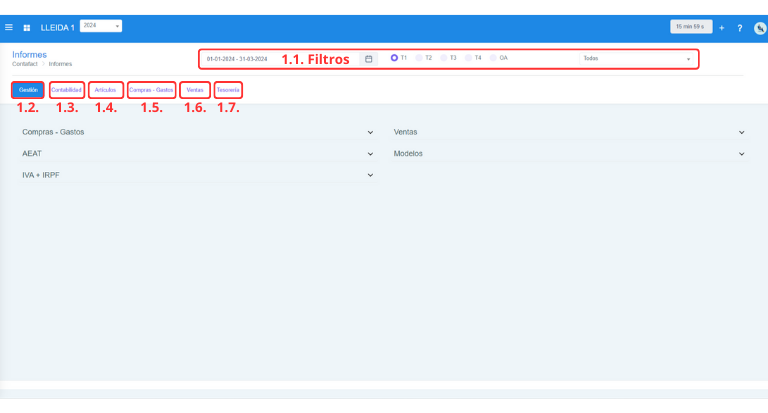Open the help question mark icon

[x=739, y=27]
